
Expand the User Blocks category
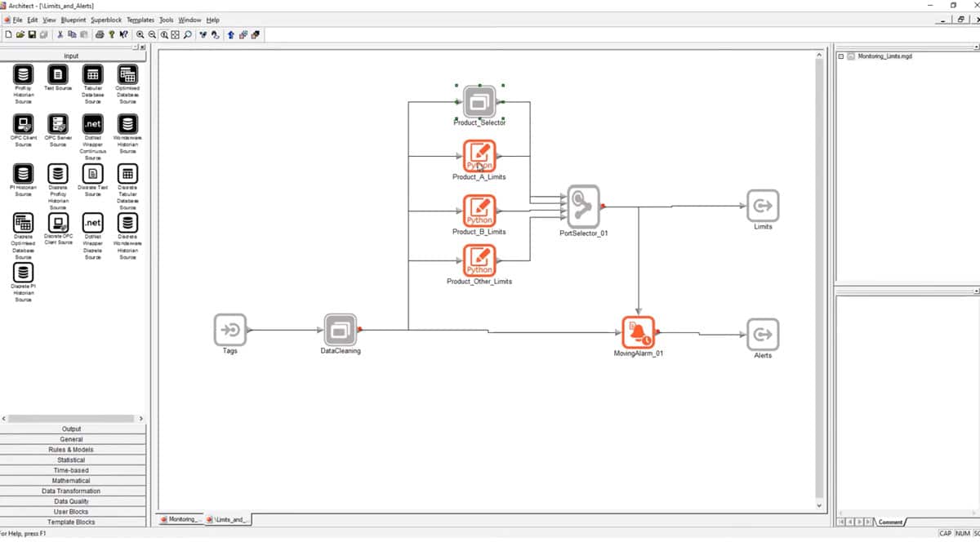[x=72, y=512]
